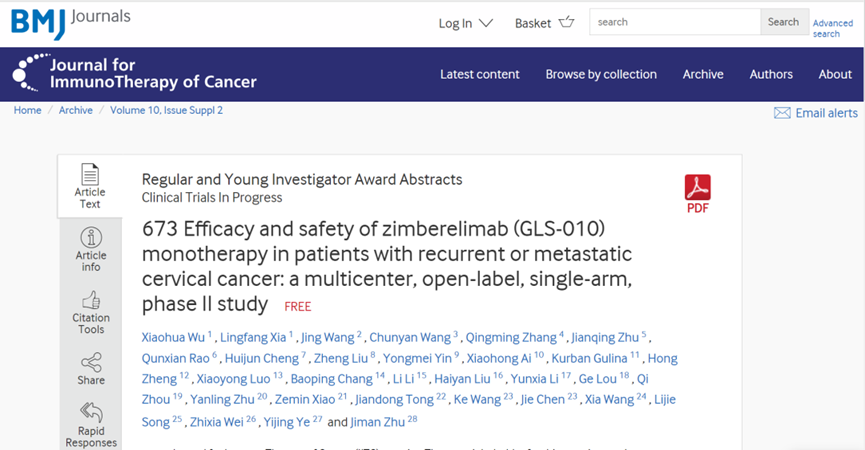Image resolution: width=865 pixels, height=450 pixels.
Task: Click the Search button
Action: click(x=783, y=22)
